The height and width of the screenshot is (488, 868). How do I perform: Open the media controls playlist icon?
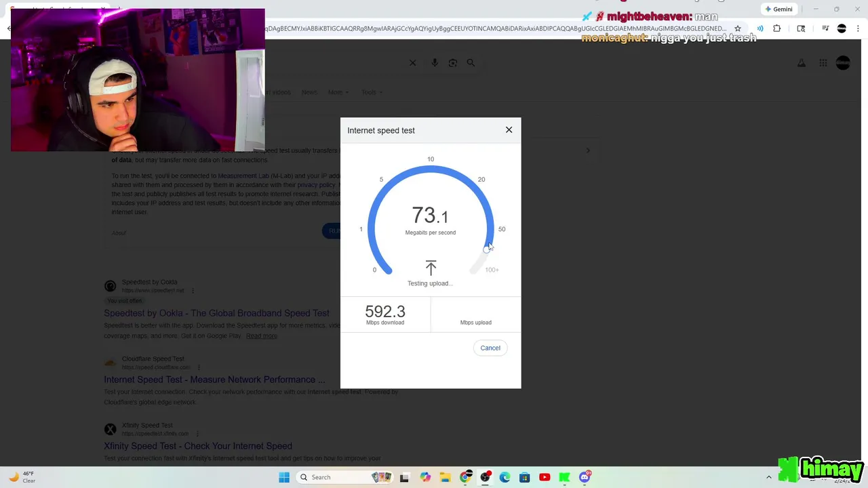825,28
